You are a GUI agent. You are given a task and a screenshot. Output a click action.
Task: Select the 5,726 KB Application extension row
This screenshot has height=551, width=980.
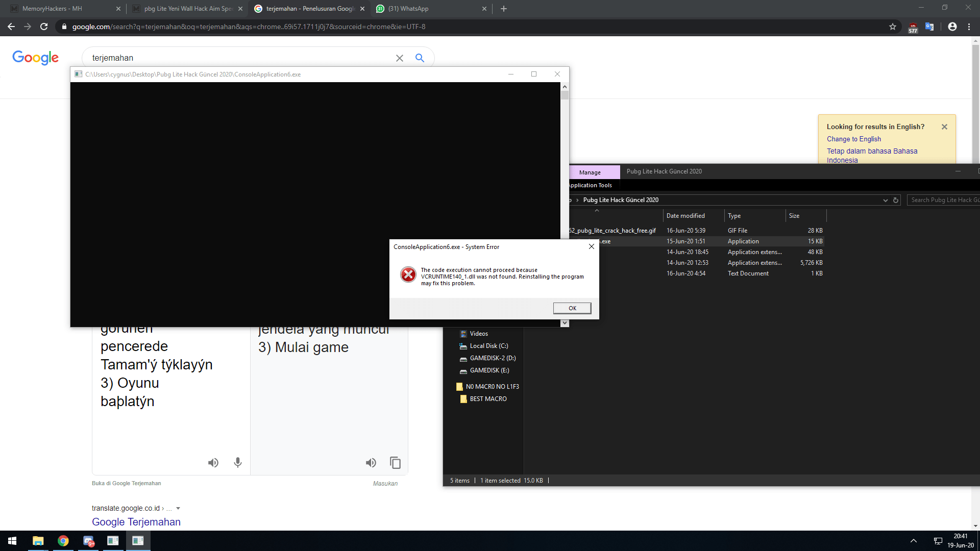tap(697, 263)
